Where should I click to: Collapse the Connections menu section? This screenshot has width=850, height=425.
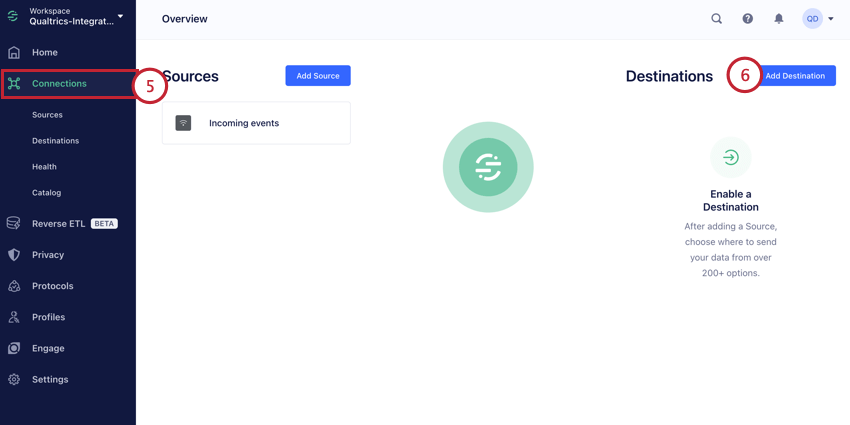69,83
